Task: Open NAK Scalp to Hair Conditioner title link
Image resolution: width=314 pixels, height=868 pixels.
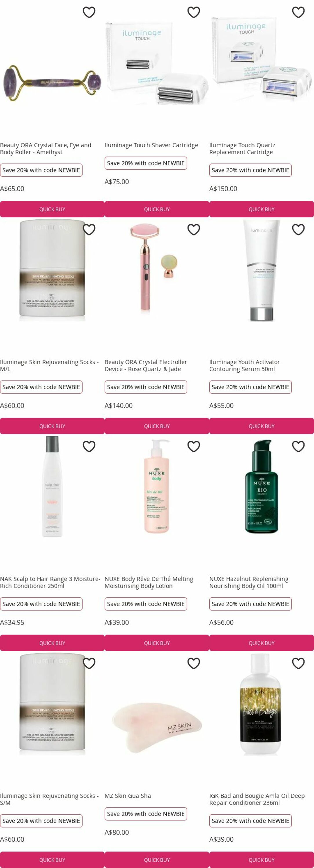Action: 50,582
